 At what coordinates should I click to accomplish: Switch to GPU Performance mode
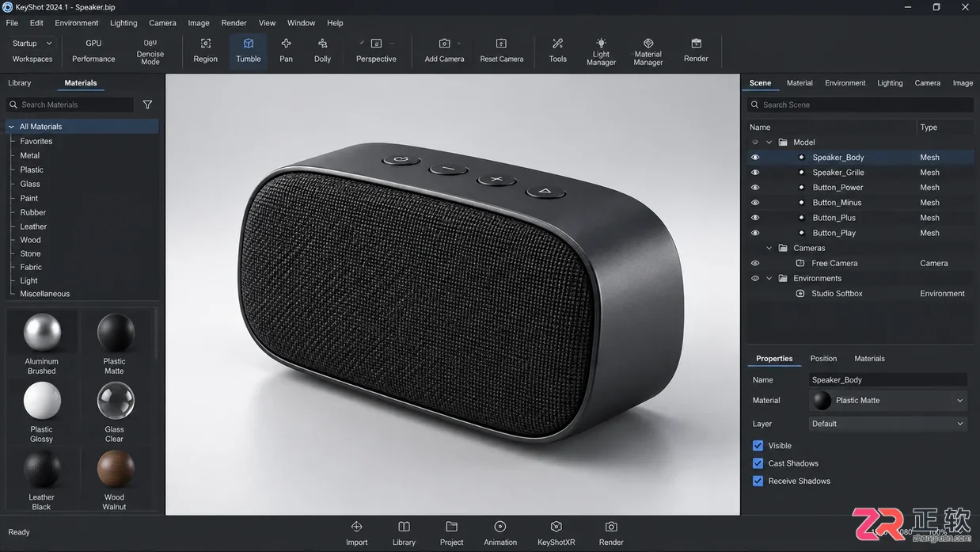pos(93,50)
